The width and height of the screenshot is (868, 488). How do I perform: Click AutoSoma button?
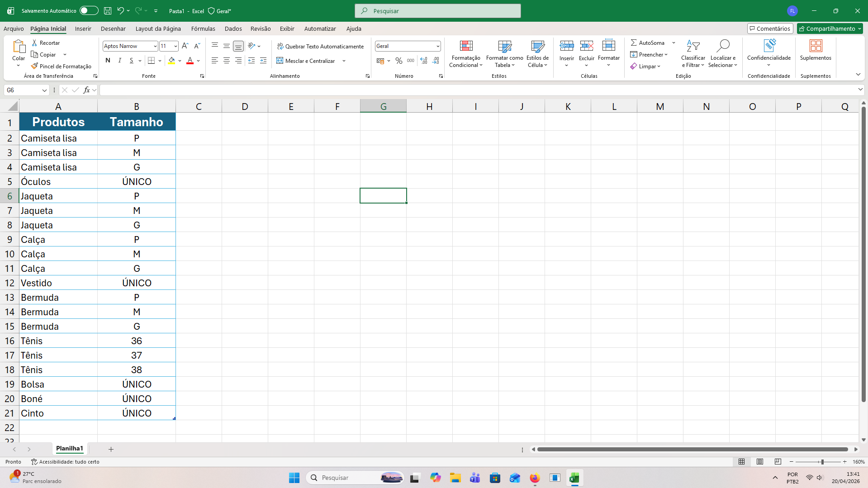[x=648, y=43]
